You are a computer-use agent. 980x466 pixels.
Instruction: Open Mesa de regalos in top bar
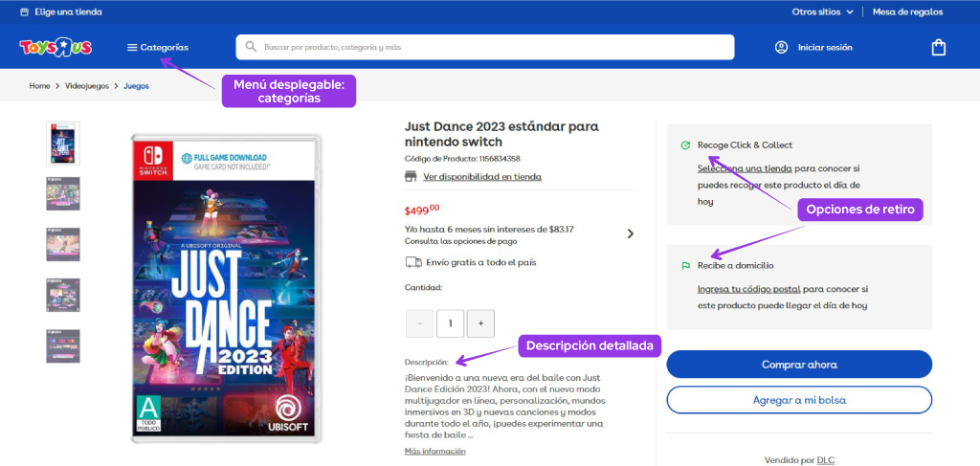pyautogui.click(x=907, y=12)
